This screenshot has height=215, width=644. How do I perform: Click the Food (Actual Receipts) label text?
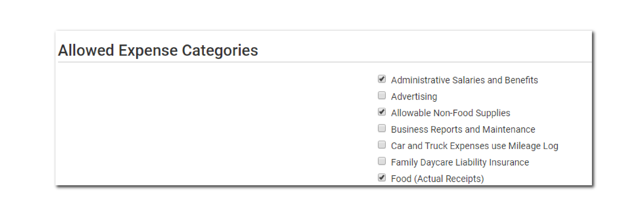[x=437, y=179]
